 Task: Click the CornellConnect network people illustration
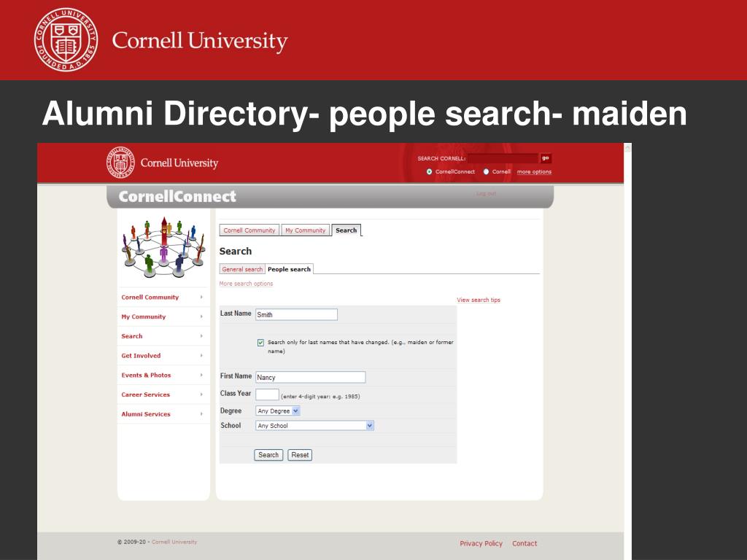point(163,247)
